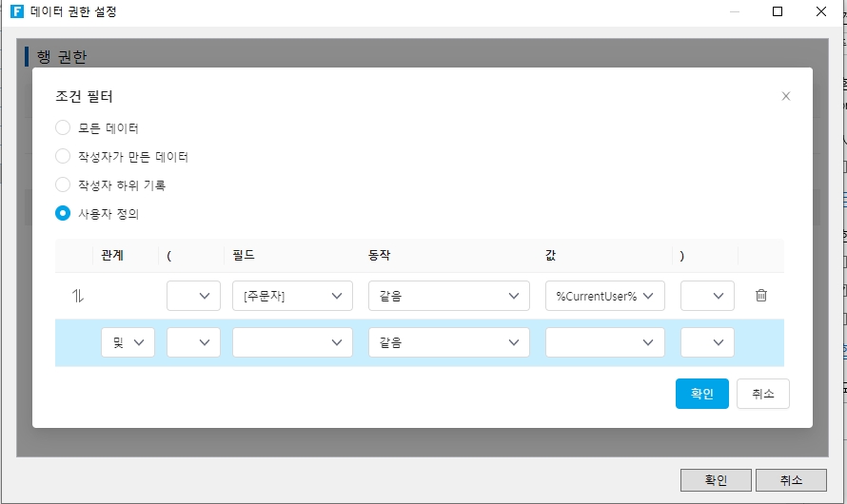Open first row opening parenthesis dropdown
Screen dimensions: 847x504
click(193, 296)
